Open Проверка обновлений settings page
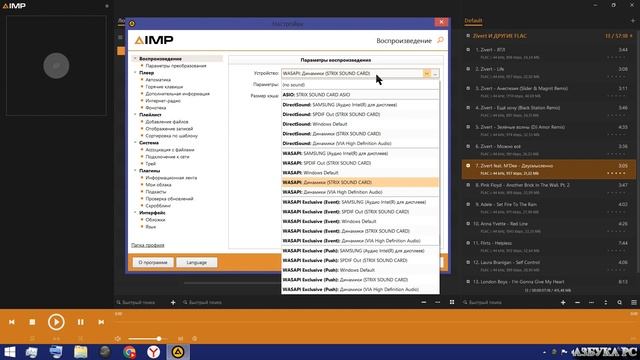The image size is (640, 360). 169,199
